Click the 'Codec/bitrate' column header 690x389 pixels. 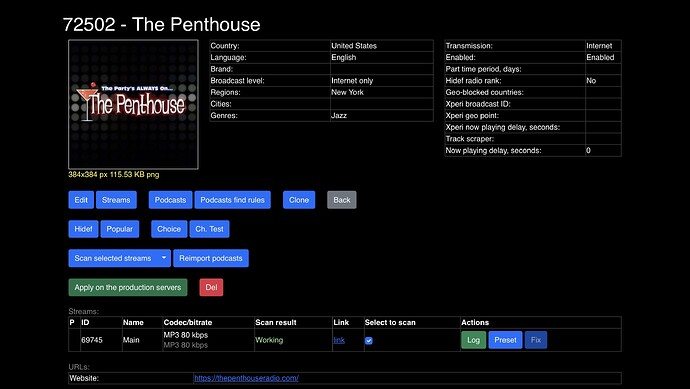188,323
